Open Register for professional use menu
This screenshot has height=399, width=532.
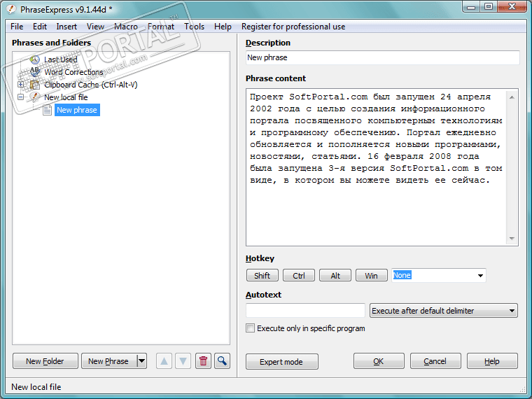pos(293,27)
